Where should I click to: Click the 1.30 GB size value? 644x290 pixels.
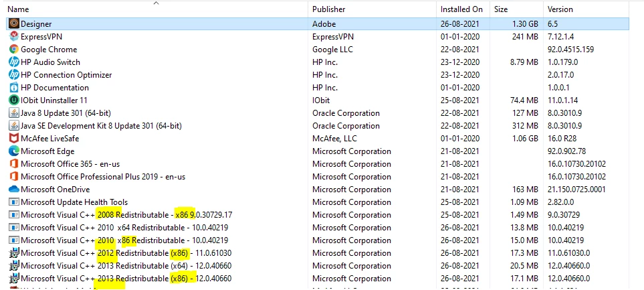click(525, 24)
